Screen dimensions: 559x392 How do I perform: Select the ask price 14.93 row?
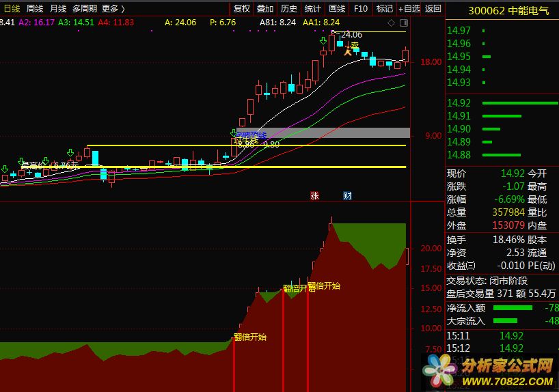click(502, 83)
